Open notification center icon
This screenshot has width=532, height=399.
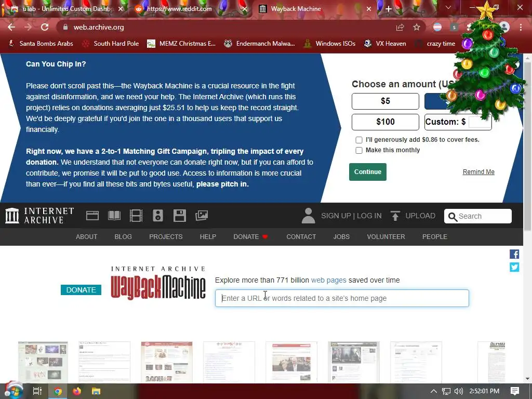coord(515,391)
